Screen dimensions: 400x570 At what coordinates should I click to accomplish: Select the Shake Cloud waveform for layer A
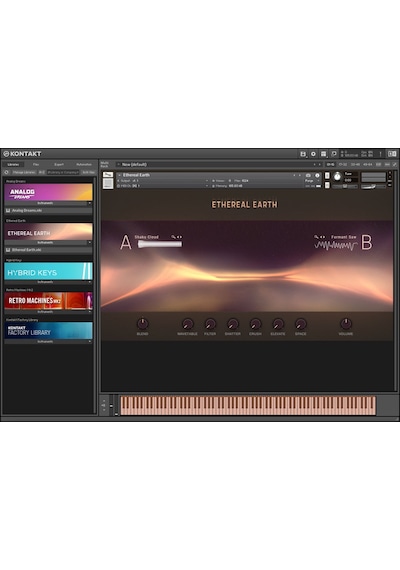[160, 244]
